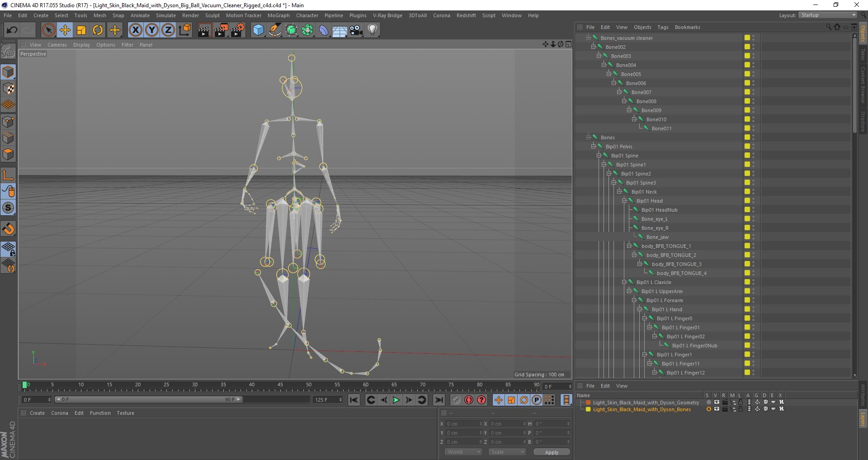The image size is (868, 460).
Task: Collapse the Bip01 L Clavicle node
Action: pos(624,282)
